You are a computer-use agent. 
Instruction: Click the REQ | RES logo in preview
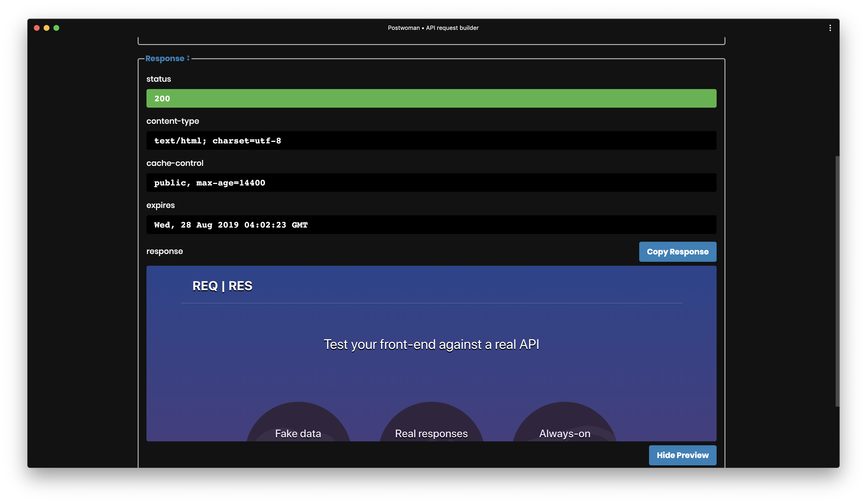(x=222, y=286)
